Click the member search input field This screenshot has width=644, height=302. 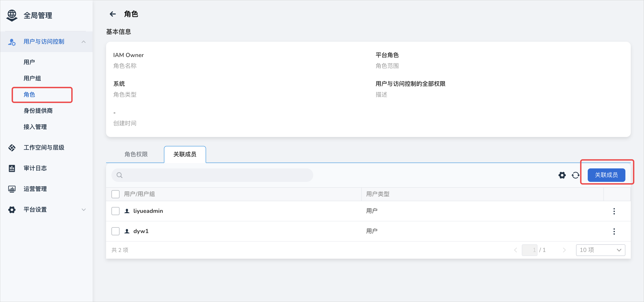[x=212, y=175]
